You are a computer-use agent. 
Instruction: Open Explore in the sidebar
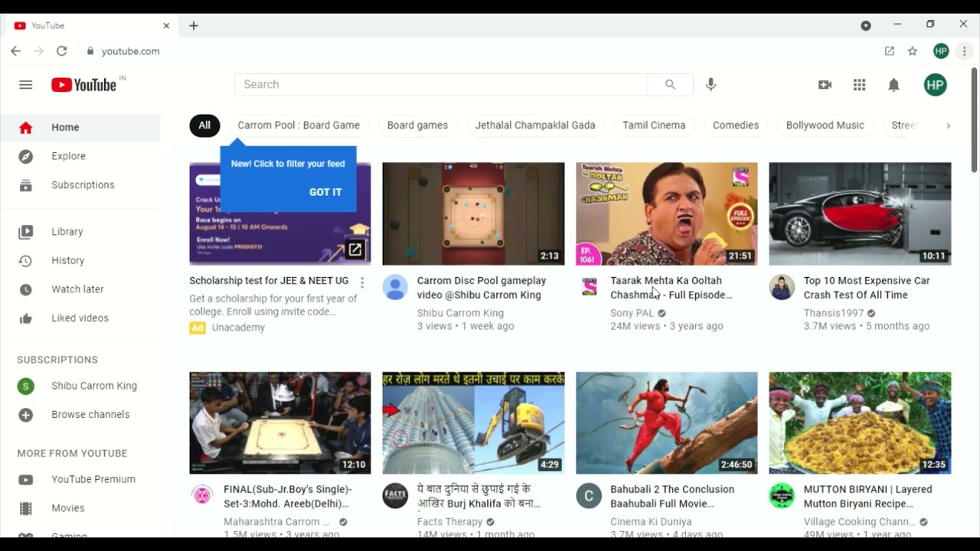pyautogui.click(x=80, y=156)
